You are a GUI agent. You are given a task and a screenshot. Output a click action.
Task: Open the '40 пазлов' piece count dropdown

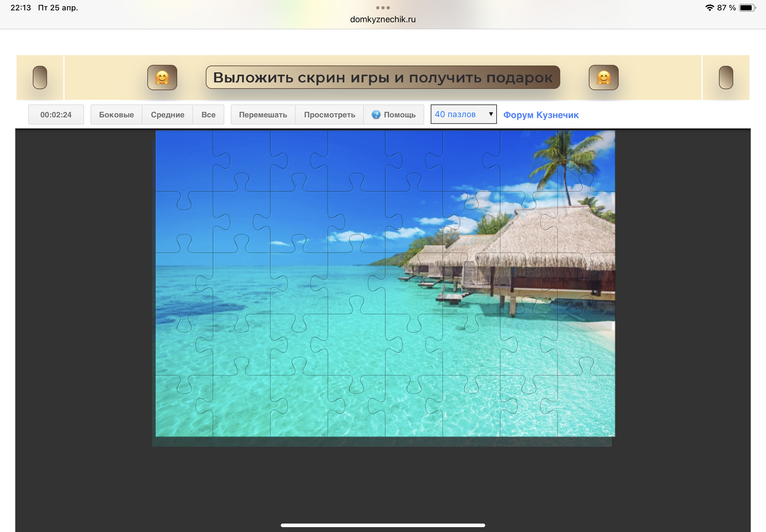[463, 114]
